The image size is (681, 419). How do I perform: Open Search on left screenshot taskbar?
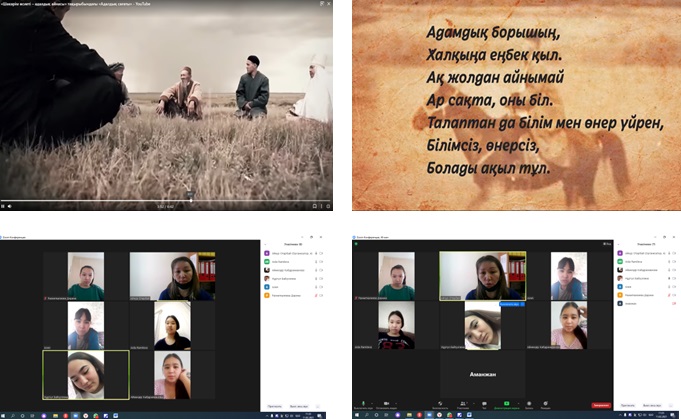pyautogui.click(x=13, y=416)
